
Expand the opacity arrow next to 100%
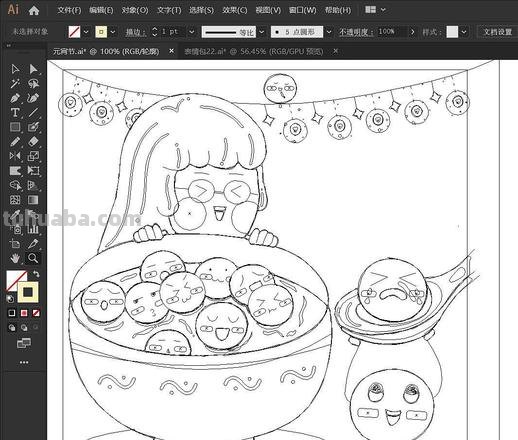coord(413,32)
